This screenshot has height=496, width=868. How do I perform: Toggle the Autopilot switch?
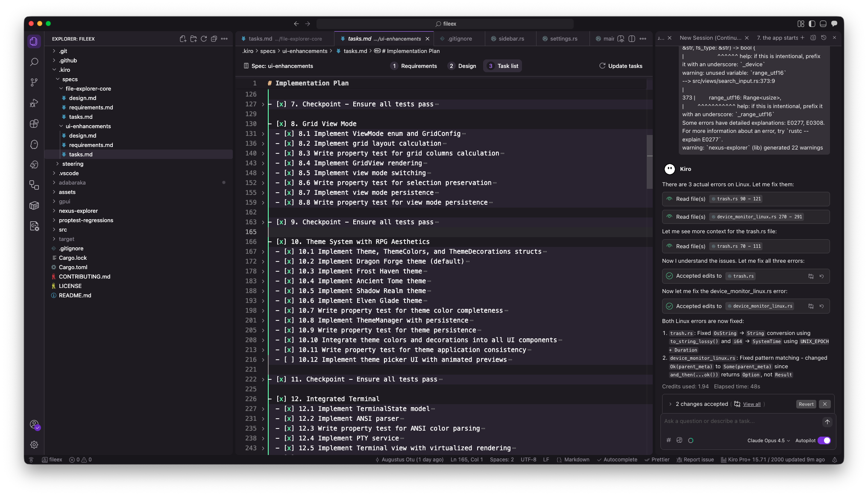pyautogui.click(x=824, y=440)
